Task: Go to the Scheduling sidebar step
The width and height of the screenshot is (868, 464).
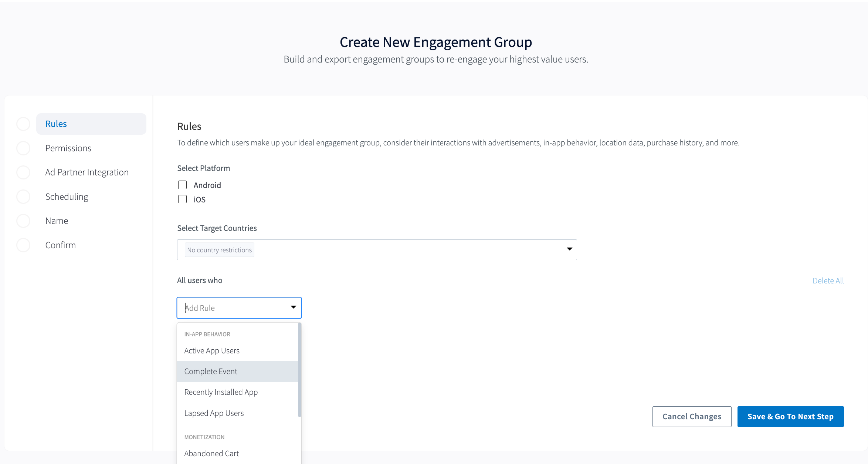Action: click(x=67, y=197)
